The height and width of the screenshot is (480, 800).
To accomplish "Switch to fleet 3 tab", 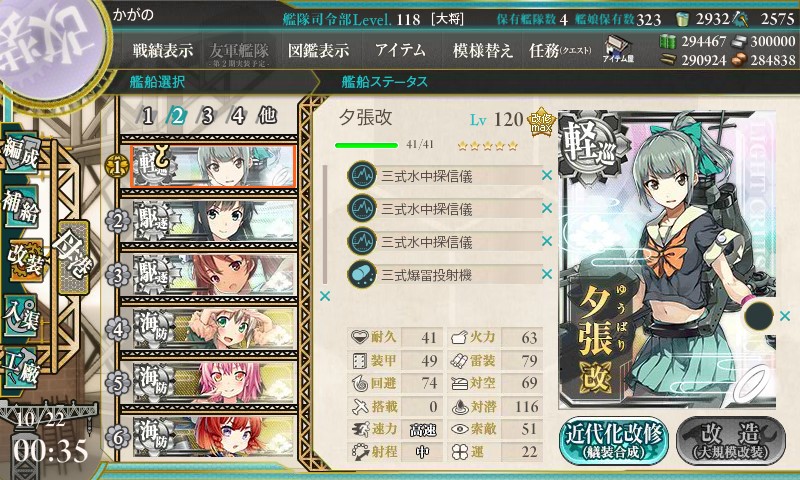I will 207,116.
